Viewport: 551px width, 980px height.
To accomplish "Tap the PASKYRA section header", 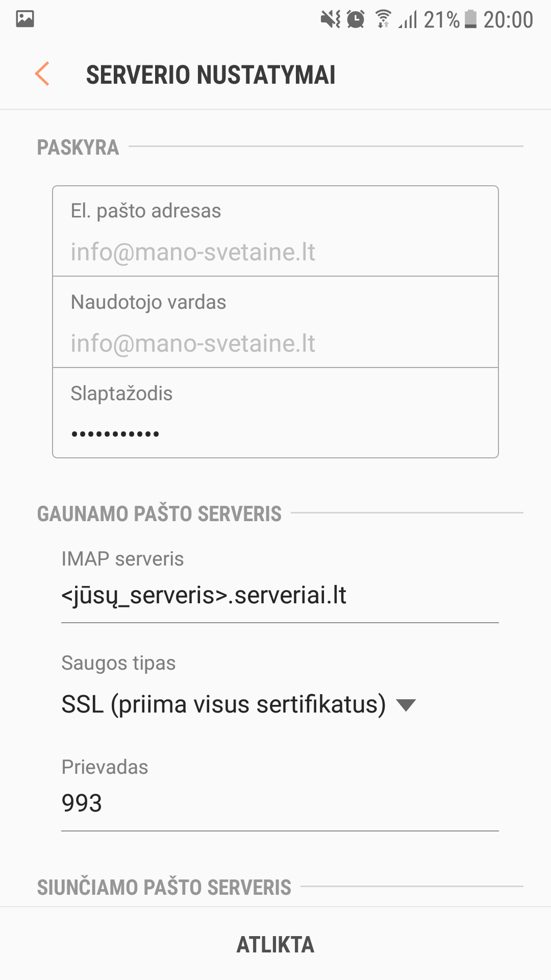I will click(x=78, y=148).
